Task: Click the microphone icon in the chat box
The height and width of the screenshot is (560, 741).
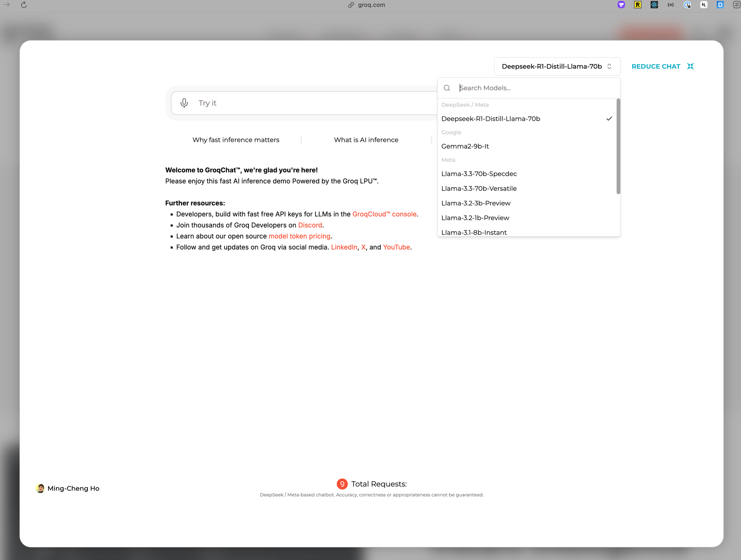Action: (x=184, y=103)
